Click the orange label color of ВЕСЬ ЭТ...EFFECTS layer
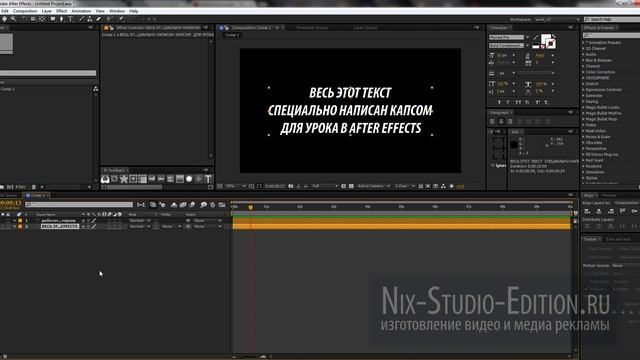 (x=20, y=226)
